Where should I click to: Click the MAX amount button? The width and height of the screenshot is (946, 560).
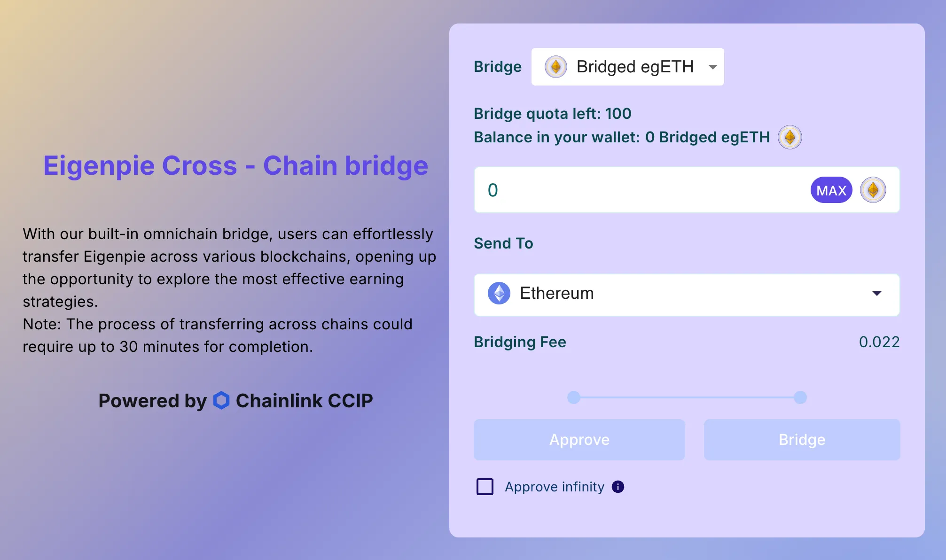[831, 190]
